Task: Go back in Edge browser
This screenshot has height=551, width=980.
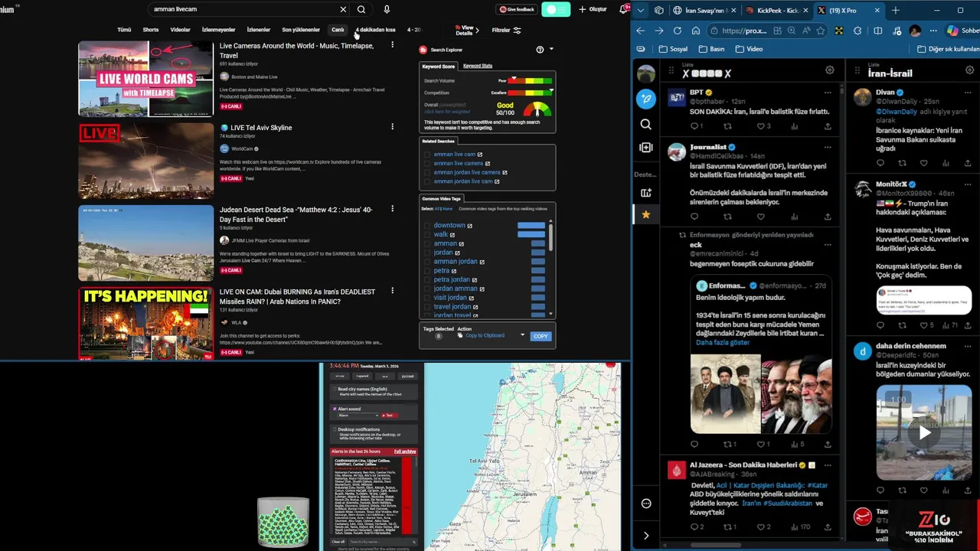Action: [640, 31]
